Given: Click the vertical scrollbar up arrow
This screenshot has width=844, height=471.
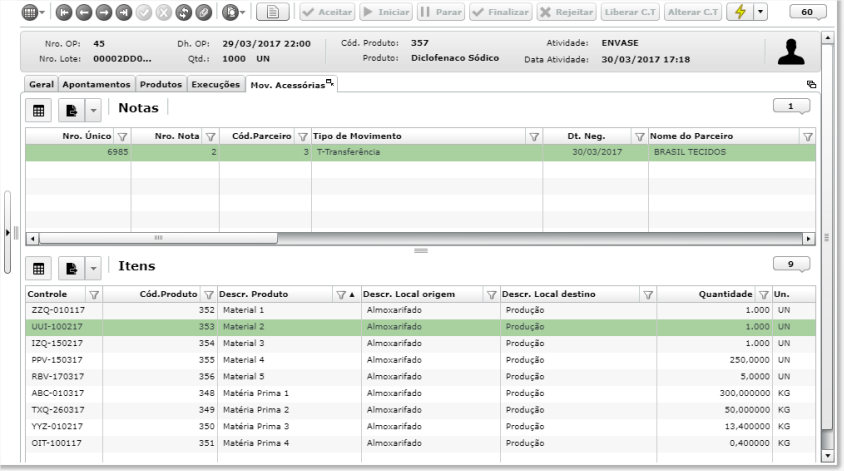Looking at the screenshot, I should [x=827, y=37].
